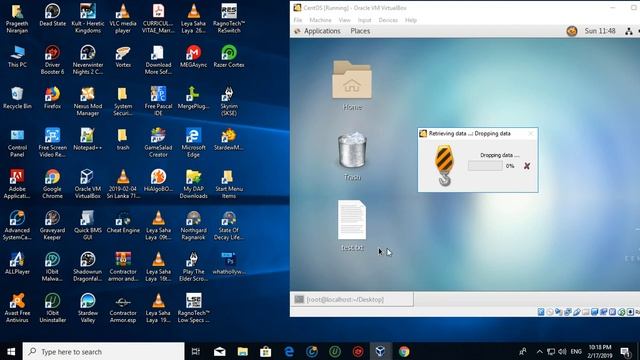640x360 pixels.
Task: Select the Notepad++ desktop icon
Action: [87, 139]
